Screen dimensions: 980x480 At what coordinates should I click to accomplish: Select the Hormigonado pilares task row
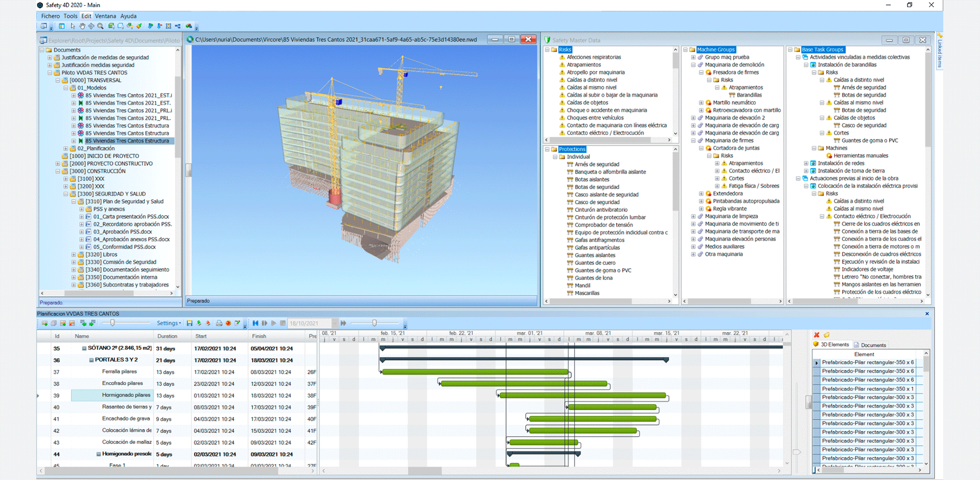tap(126, 395)
